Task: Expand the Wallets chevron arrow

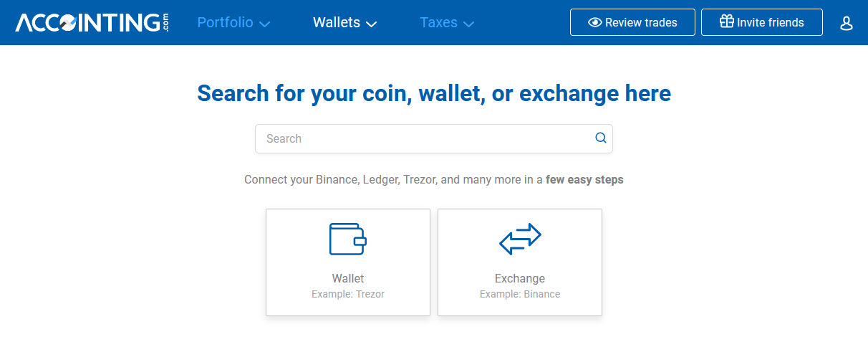Action: pyautogui.click(x=371, y=24)
